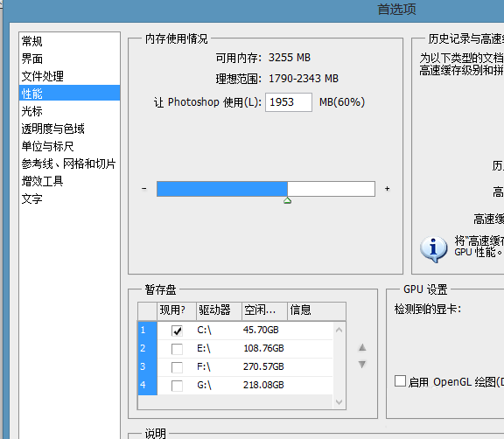The width and height of the screenshot is (504, 439).
Task: Click the 信息 column header
Action: (x=317, y=310)
